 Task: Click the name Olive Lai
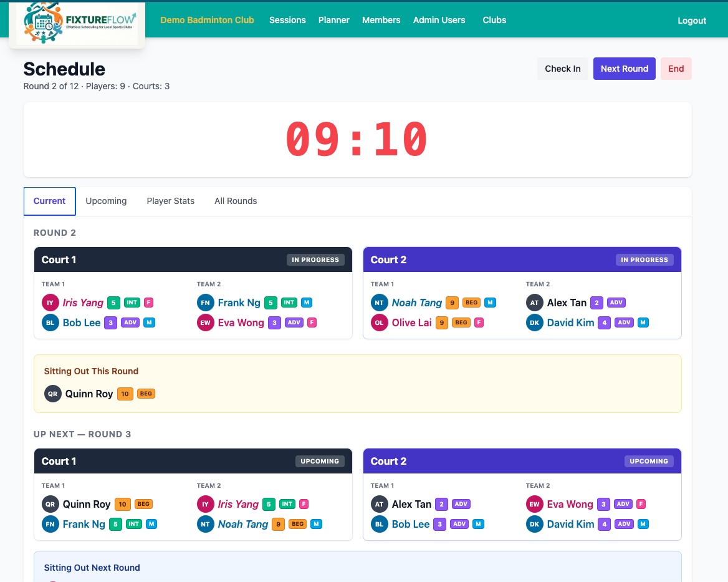tap(412, 323)
